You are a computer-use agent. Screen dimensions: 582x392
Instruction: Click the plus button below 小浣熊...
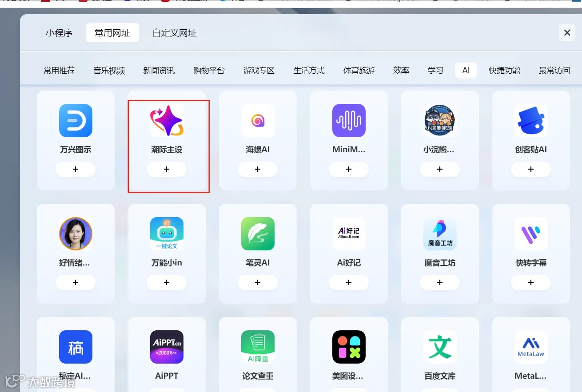[440, 169]
